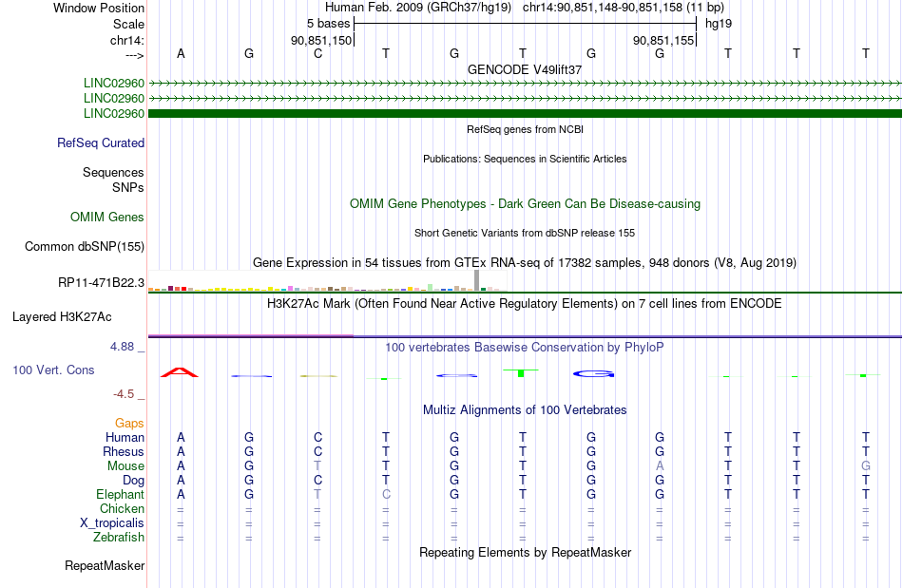Screen dimensions: 903x588
Task: Click the OMIM Genes track label
Action: coord(106,217)
